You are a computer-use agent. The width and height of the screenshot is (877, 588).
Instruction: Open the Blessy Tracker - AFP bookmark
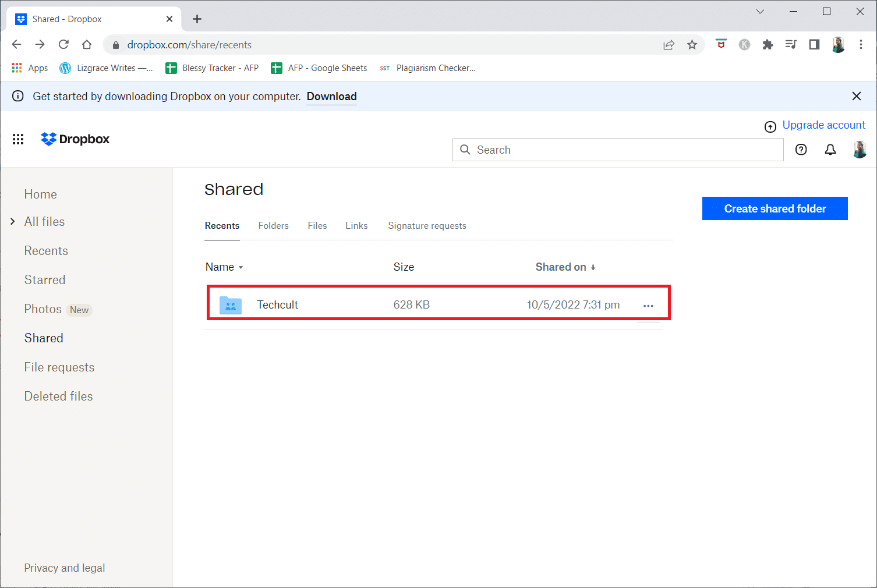pyautogui.click(x=213, y=68)
